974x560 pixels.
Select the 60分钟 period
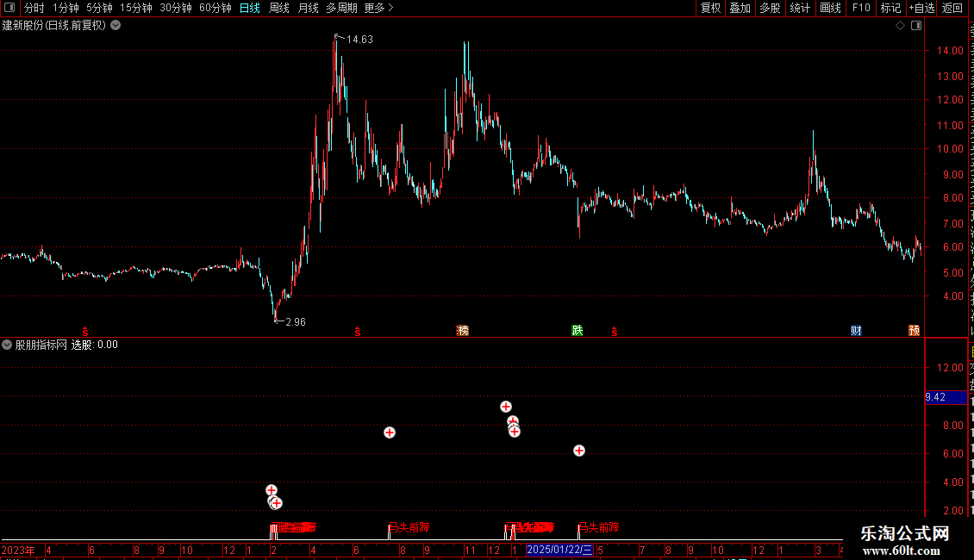point(215,8)
